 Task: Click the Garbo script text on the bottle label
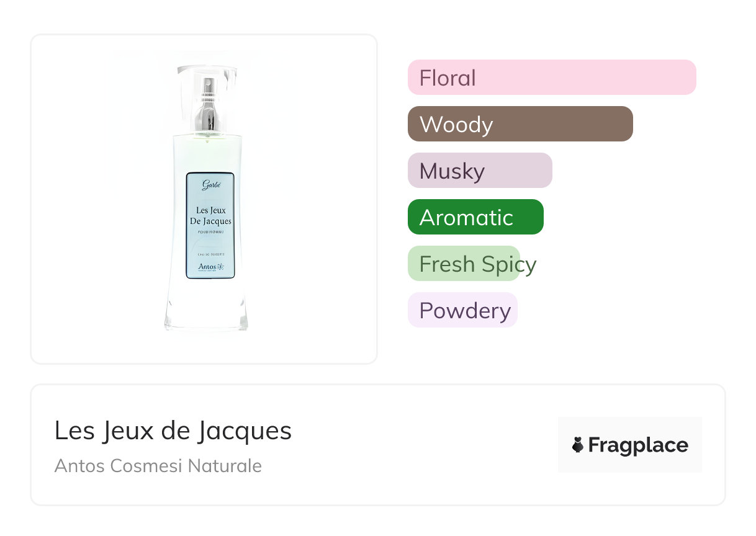210,184
